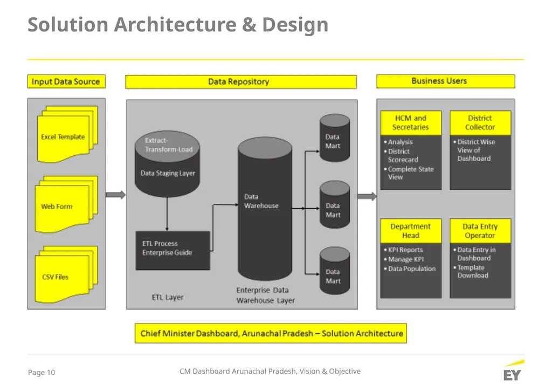Click the Chief Minister Dashboard caption box

[271, 333]
